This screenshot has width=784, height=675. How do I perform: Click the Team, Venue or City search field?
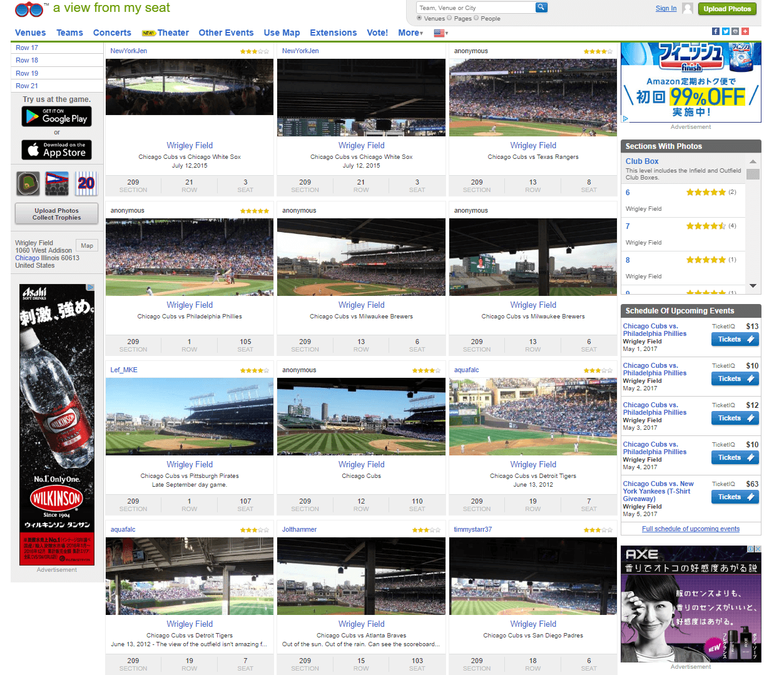(476, 8)
